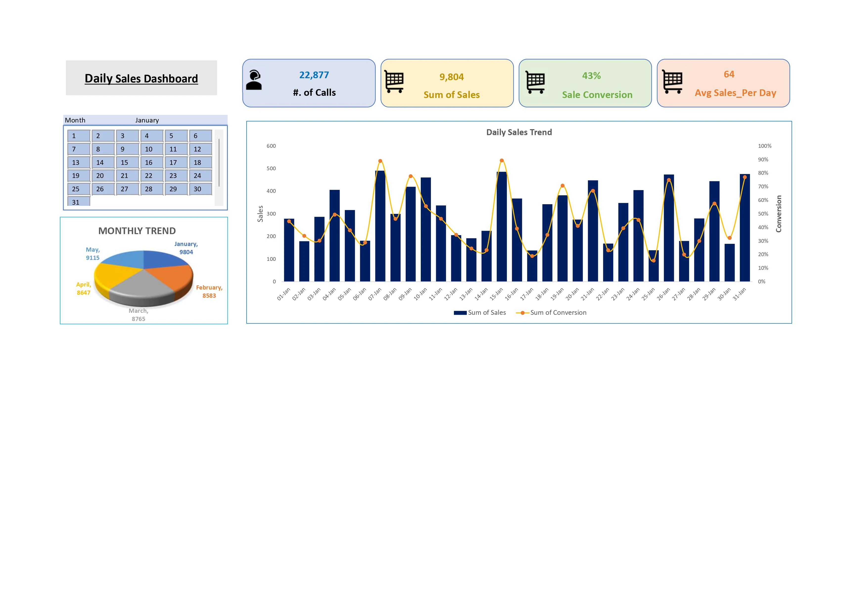Select the January slice of the pie chart
This screenshot has width=868, height=614.
point(163,259)
